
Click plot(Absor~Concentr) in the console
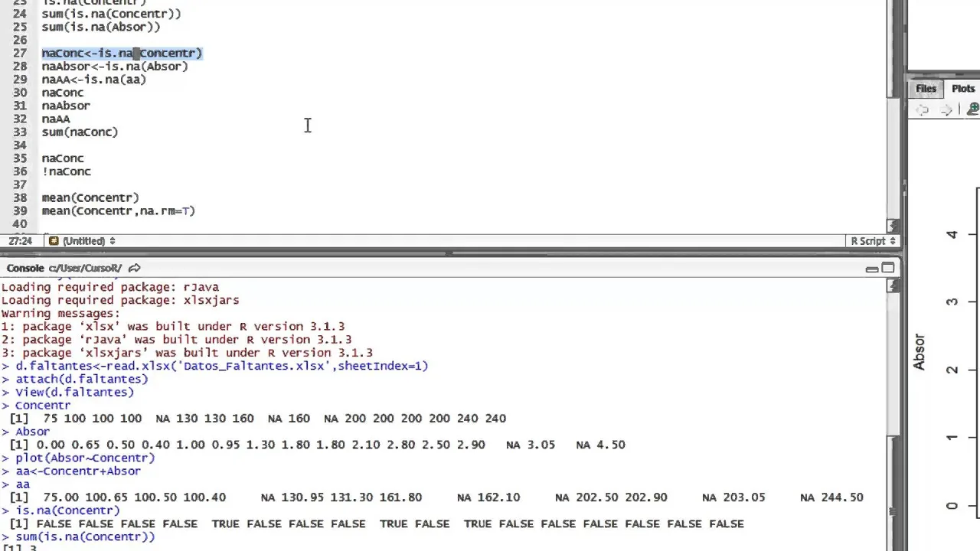tap(78, 458)
